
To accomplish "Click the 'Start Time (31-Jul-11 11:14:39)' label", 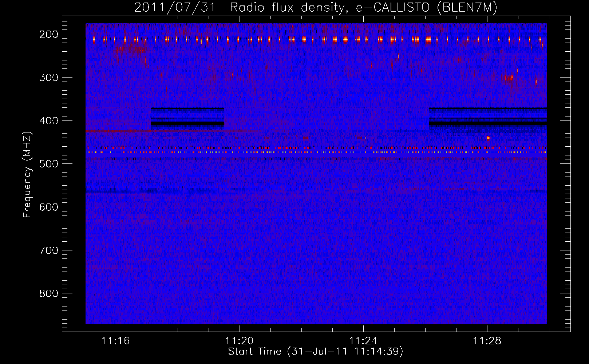I will coord(316,352).
